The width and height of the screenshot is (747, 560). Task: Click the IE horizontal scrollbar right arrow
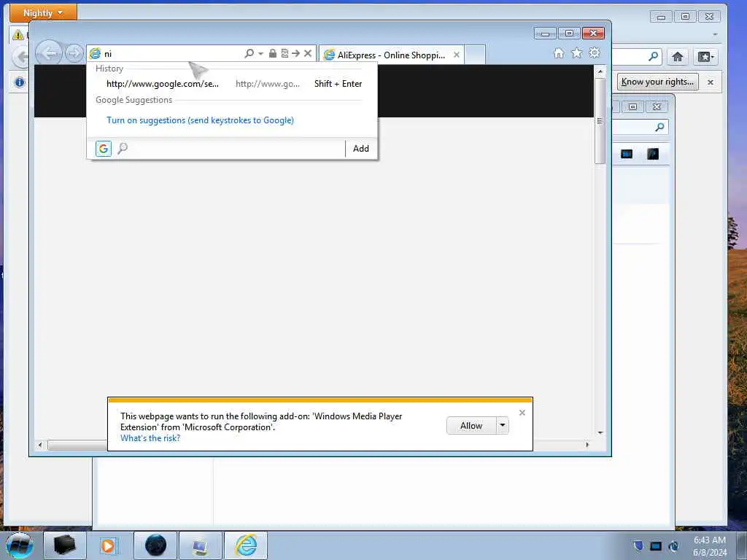[587, 445]
